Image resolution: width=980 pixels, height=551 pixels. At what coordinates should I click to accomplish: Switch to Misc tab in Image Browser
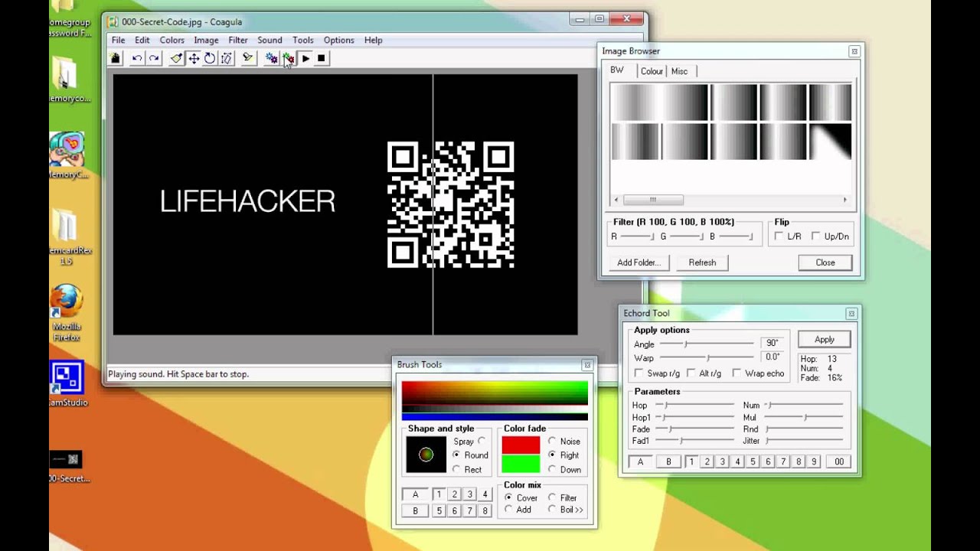(680, 71)
